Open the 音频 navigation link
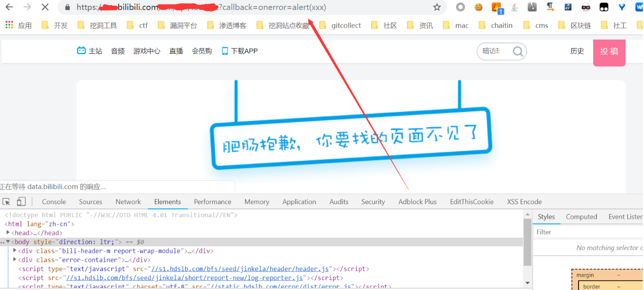 [118, 51]
